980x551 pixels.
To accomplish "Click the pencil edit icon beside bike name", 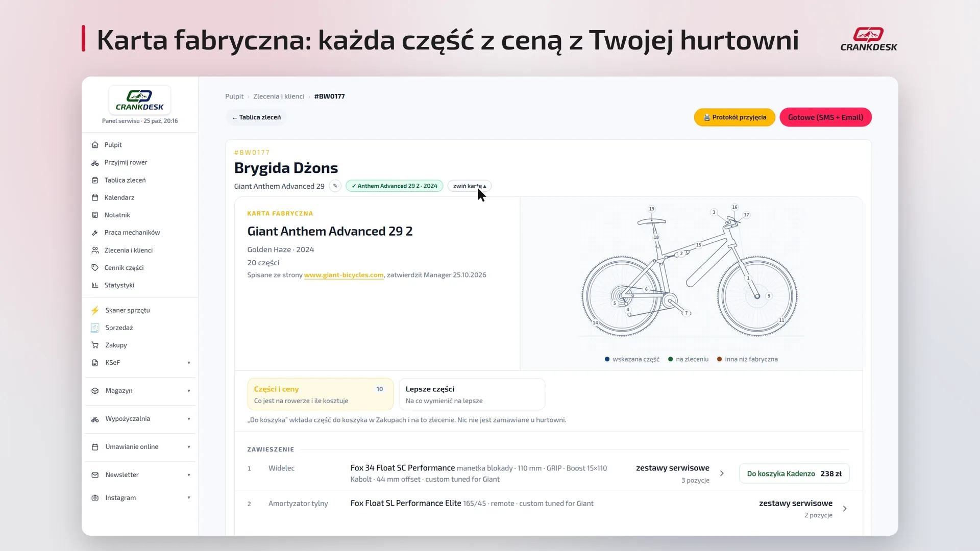I will 335,186.
